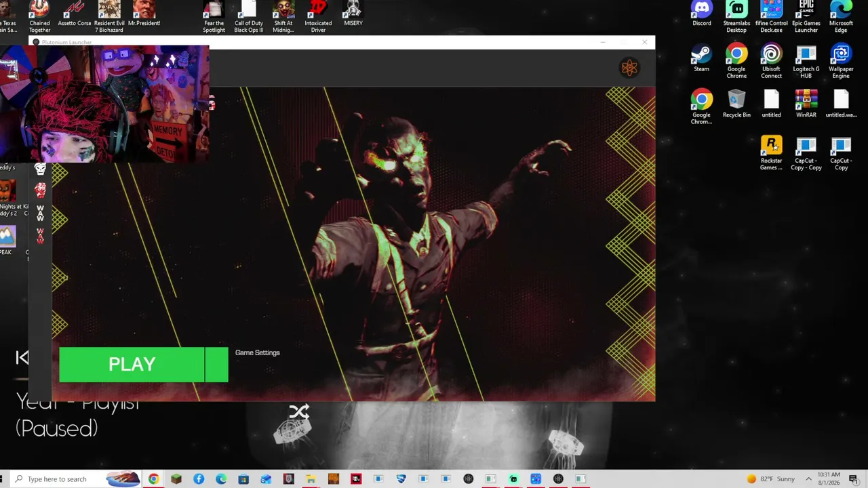
Task: Open Epic Games Launcher shortcut
Action: 806,16
